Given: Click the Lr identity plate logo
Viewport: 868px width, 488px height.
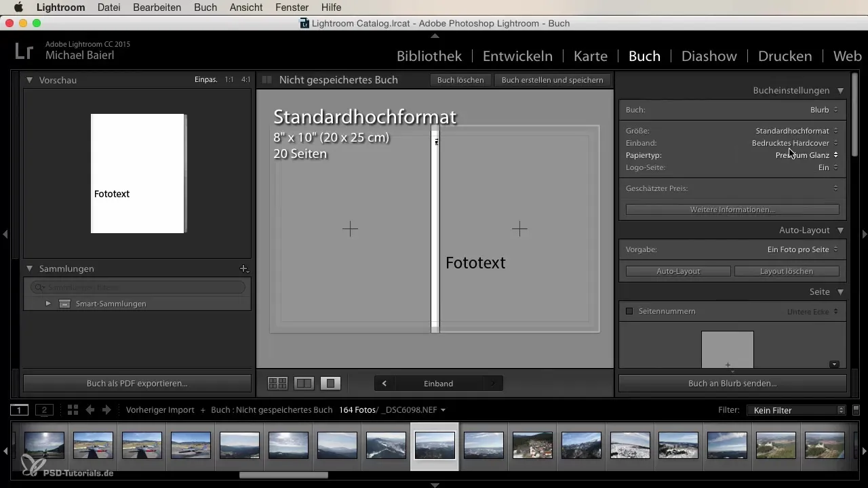Looking at the screenshot, I should point(24,50).
